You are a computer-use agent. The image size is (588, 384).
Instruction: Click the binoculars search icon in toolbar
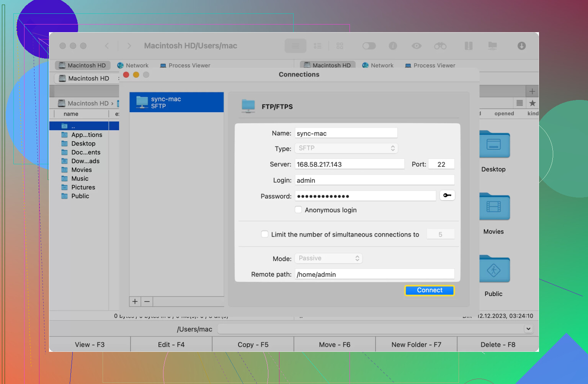[440, 46]
